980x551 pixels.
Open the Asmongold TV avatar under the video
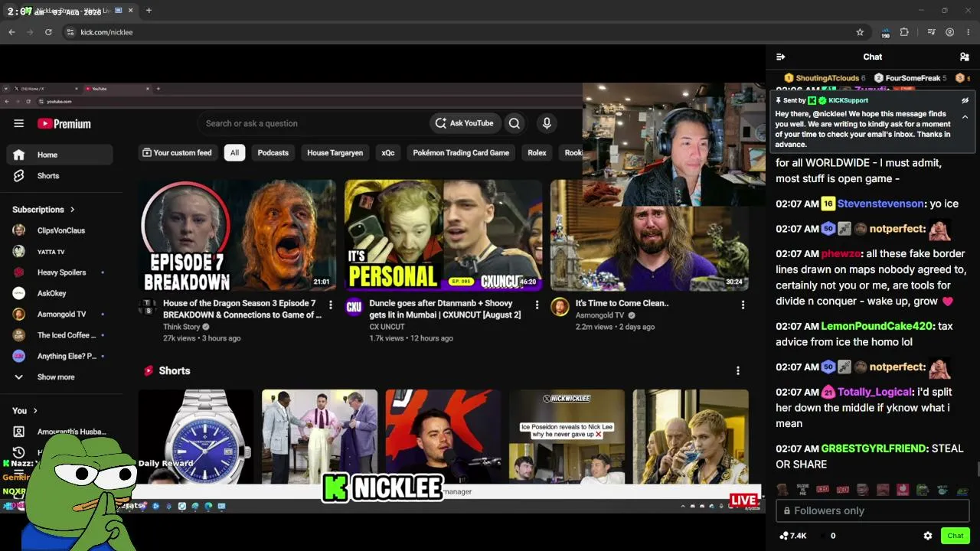[560, 307]
